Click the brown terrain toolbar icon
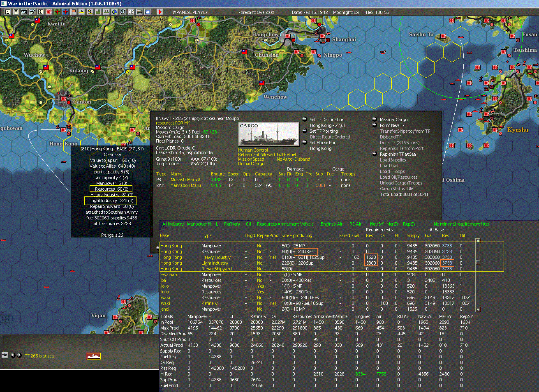The image size is (539, 392). [139, 12]
